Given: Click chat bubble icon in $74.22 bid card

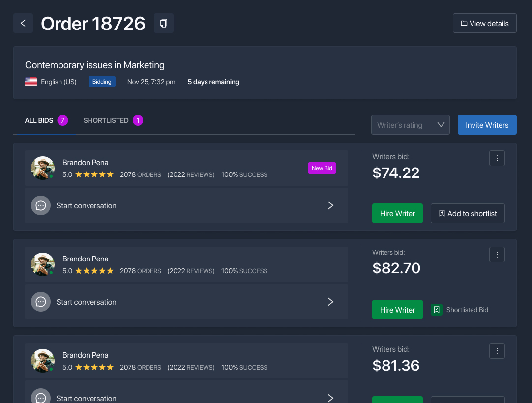Looking at the screenshot, I should [41, 205].
